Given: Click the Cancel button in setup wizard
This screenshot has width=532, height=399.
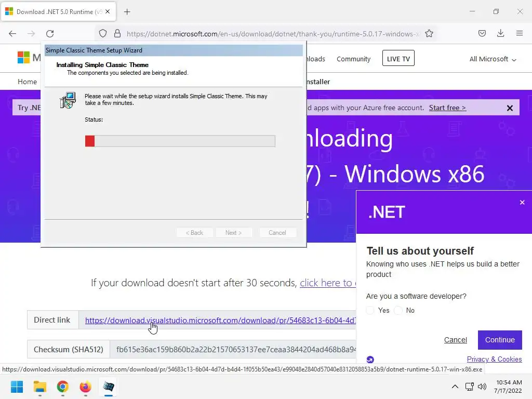Looking at the screenshot, I should [x=277, y=233].
